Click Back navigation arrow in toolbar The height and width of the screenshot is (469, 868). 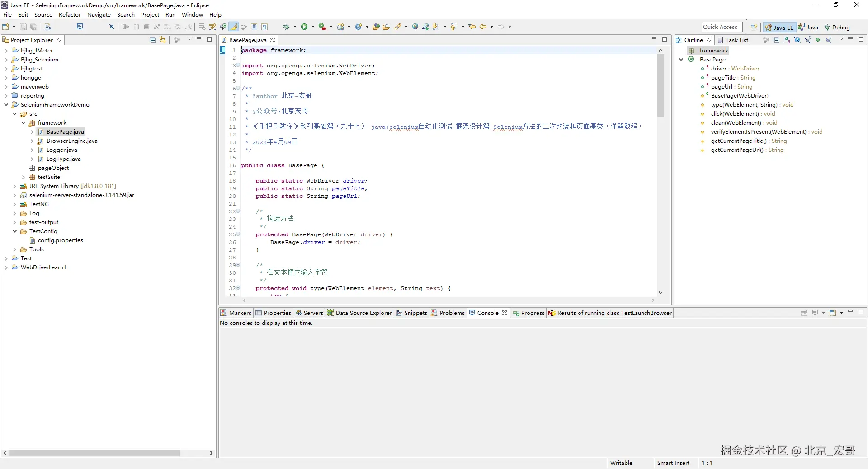(x=483, y=27)
